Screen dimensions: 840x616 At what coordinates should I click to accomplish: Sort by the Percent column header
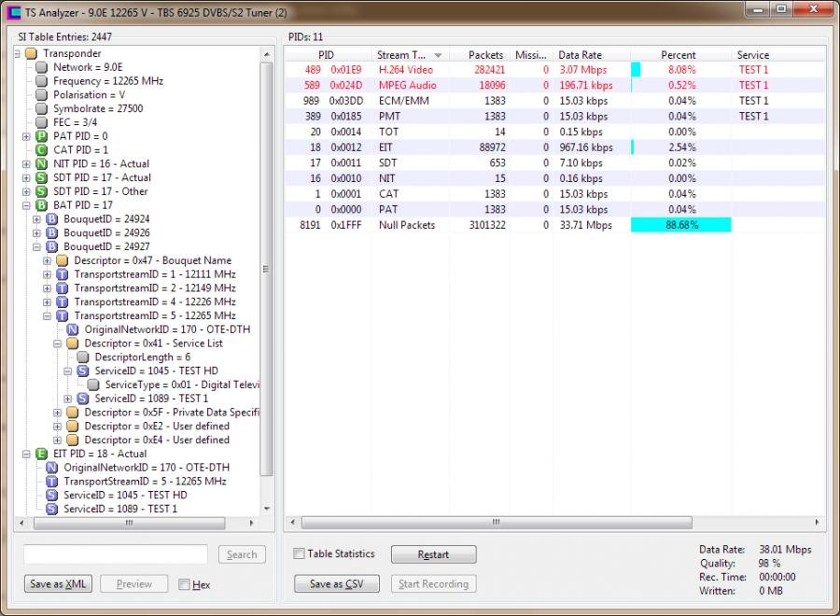coord(680,55)
